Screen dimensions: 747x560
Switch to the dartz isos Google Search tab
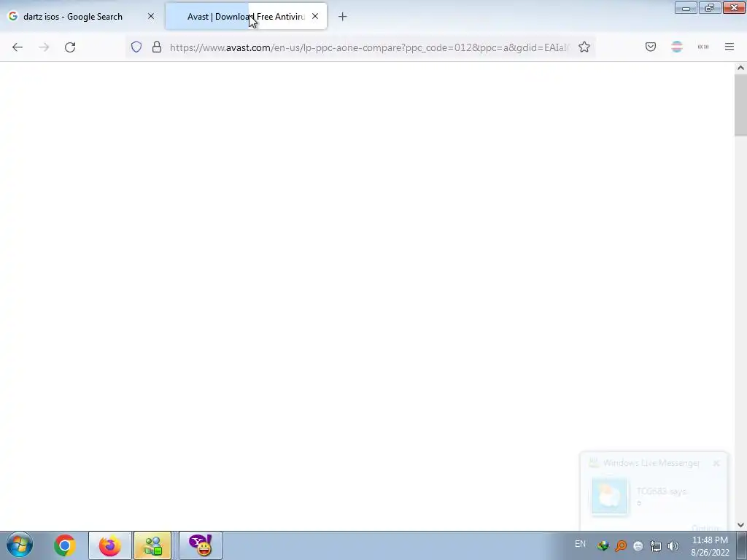[82, 17]
